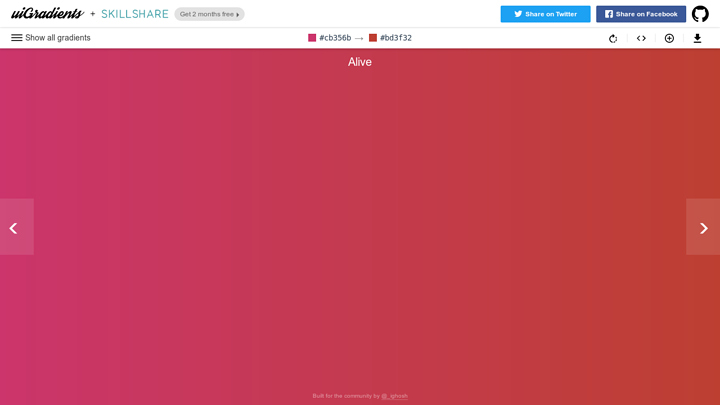This screenshot has height=405, width=720.
Task: Select the #cb356b hex code text
Action: [x=335, y=38]
